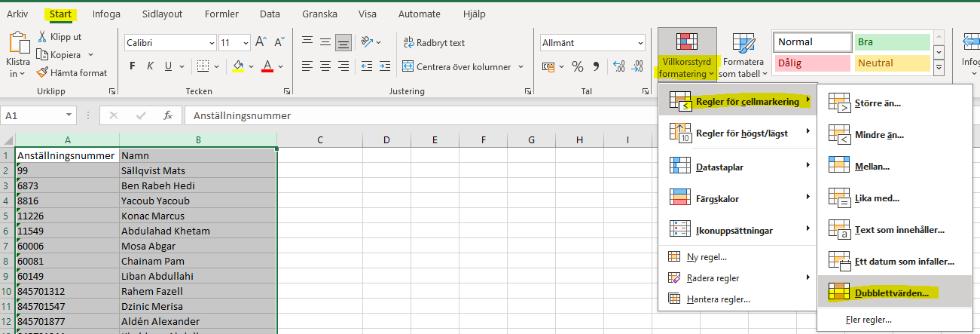Screen dimensions: 980x334
Task: Toggle Radbryt text wrapping
Action: 435,43
